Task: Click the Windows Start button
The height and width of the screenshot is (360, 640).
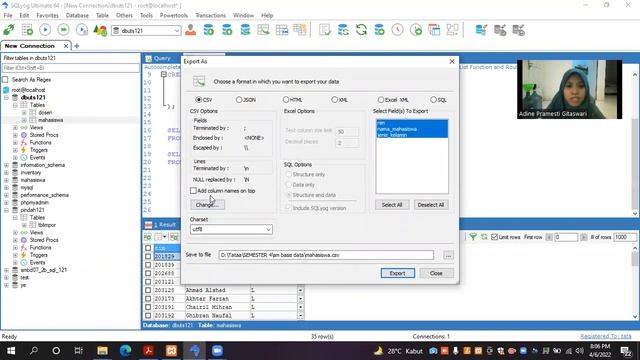Action: coord(11,351)
